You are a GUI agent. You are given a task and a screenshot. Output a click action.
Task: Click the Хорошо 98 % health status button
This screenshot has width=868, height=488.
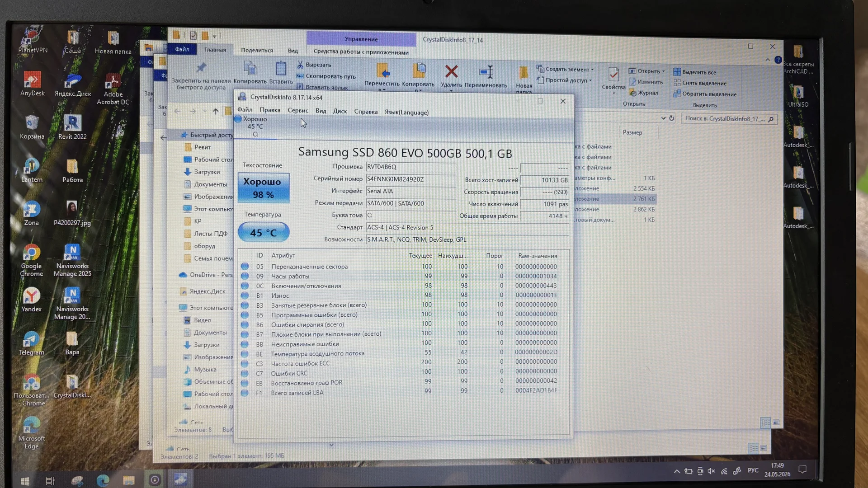coord(264,188)
